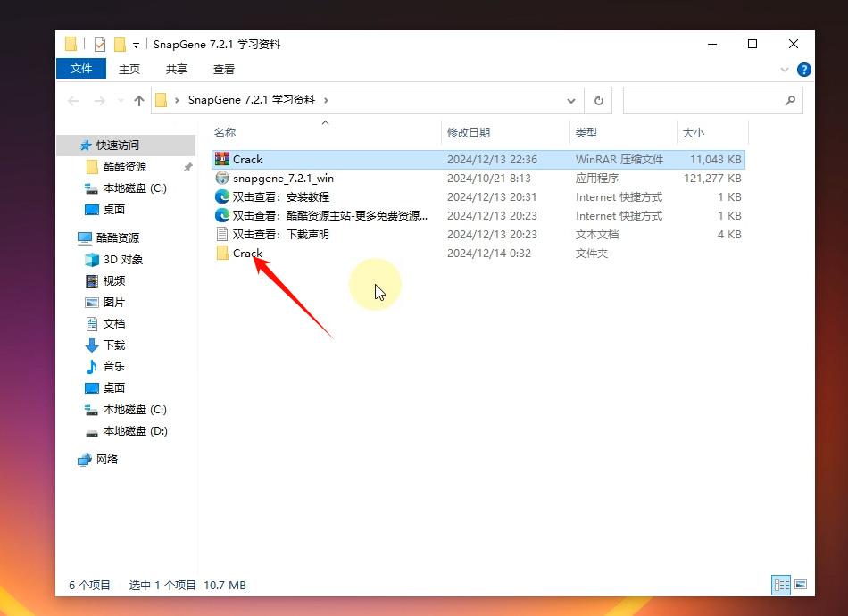The width and height of the screenshot is (848, 616).
Task: Click the refresh button beside address bar
Action: 598,101
